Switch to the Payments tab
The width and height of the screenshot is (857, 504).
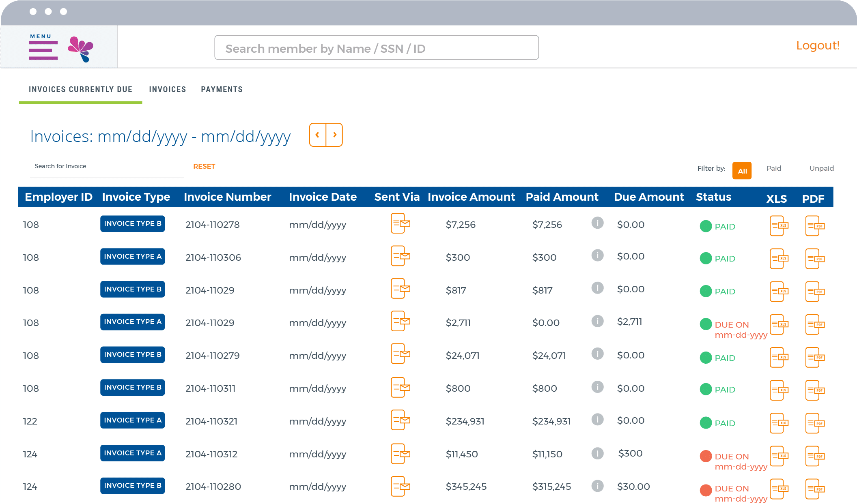pyautogui.click(x=222, y=89)
